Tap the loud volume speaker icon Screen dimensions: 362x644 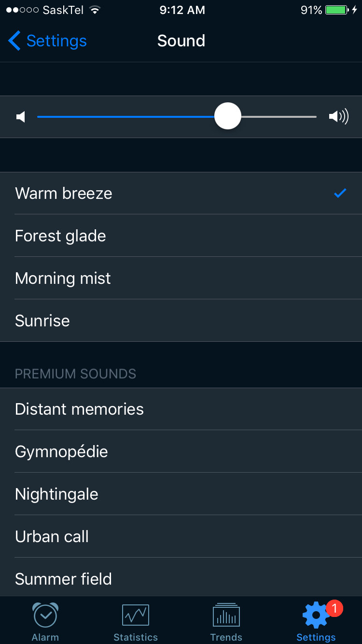[339, 116]
